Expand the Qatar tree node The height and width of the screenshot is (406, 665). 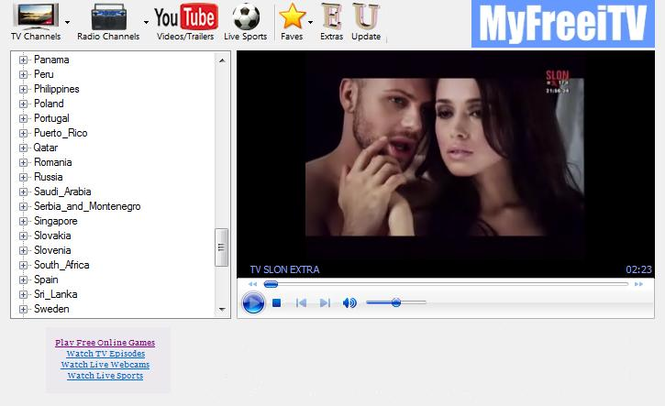click(x=23, y=148)
